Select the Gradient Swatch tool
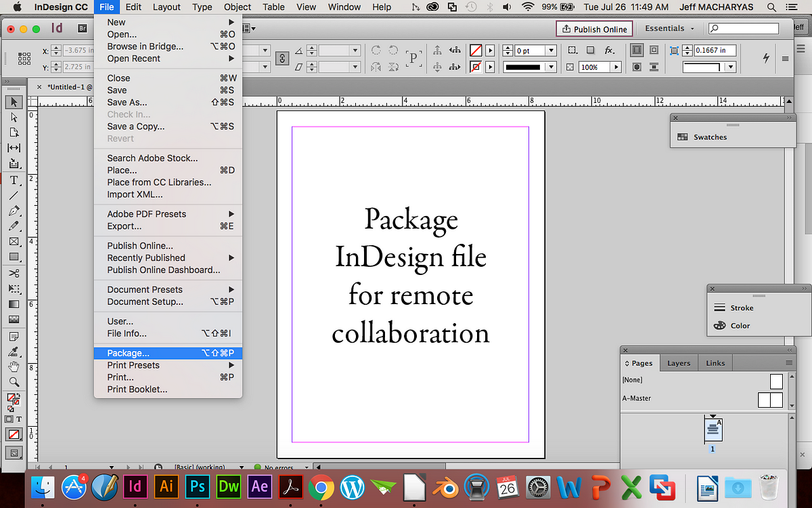This screenshot has height=508, width=812. 14,304
